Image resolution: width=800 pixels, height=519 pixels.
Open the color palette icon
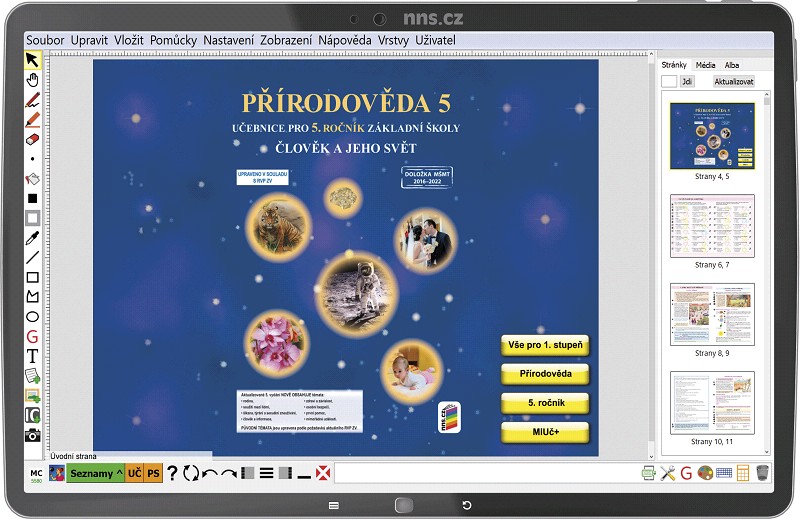click(x=705, y=474)
